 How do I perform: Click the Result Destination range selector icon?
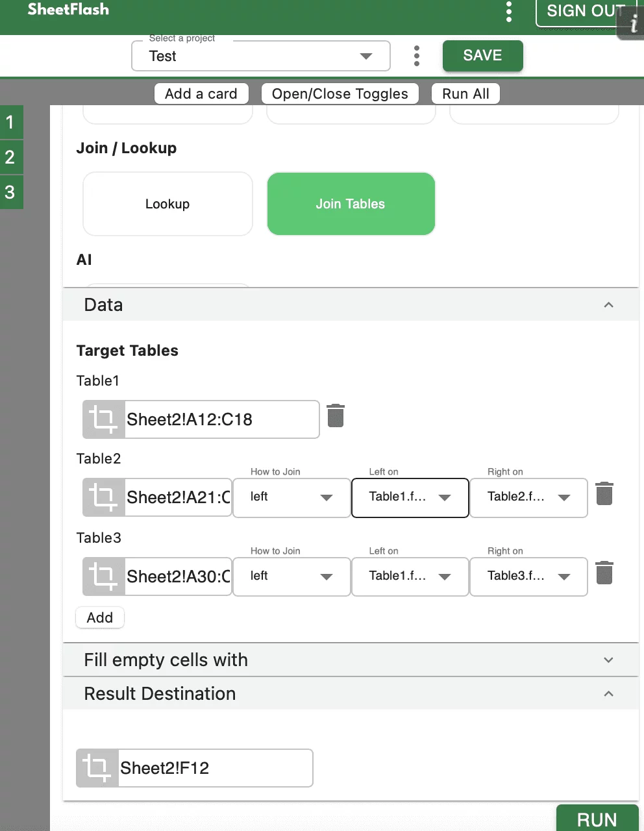coord(97,768)
